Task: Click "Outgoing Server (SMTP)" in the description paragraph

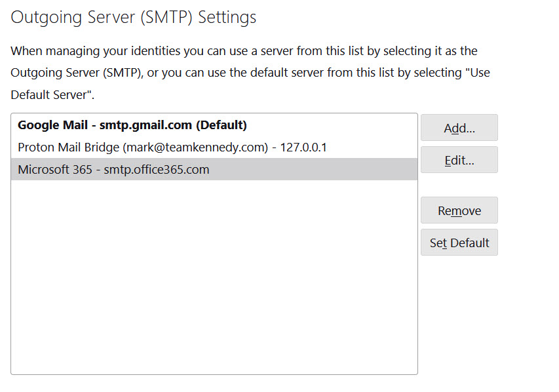Action: click(77, 73)
